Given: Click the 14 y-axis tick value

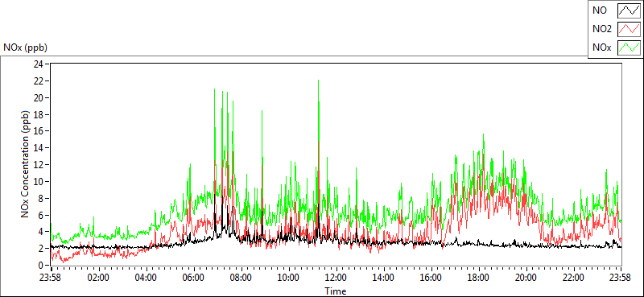Looking at the screenshot, I should tap(38, 148).
